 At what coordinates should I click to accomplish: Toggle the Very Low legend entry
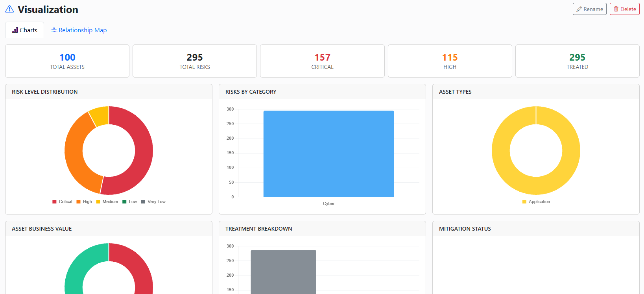[x=153, y=202]
